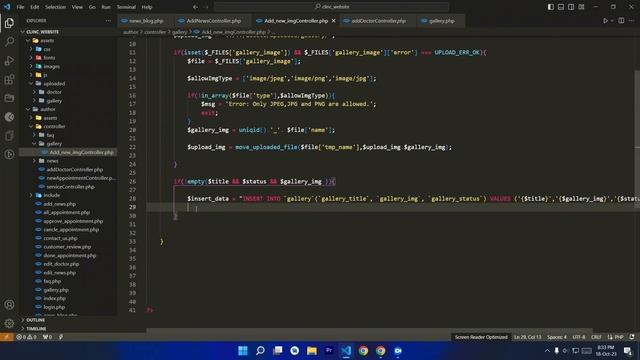Screen dimensions: 640x360
Task: Collapse the uploaded folder
Action: [54, 83]
